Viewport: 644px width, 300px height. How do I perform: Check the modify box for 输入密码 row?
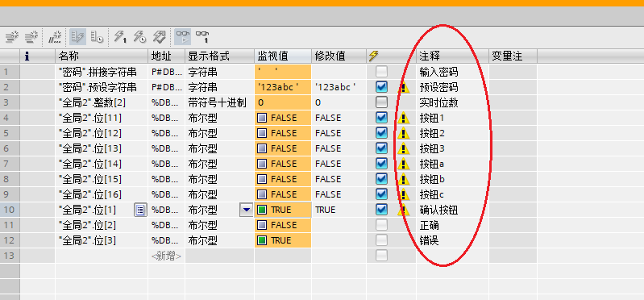pyautogui.click(x=381, y=72)
